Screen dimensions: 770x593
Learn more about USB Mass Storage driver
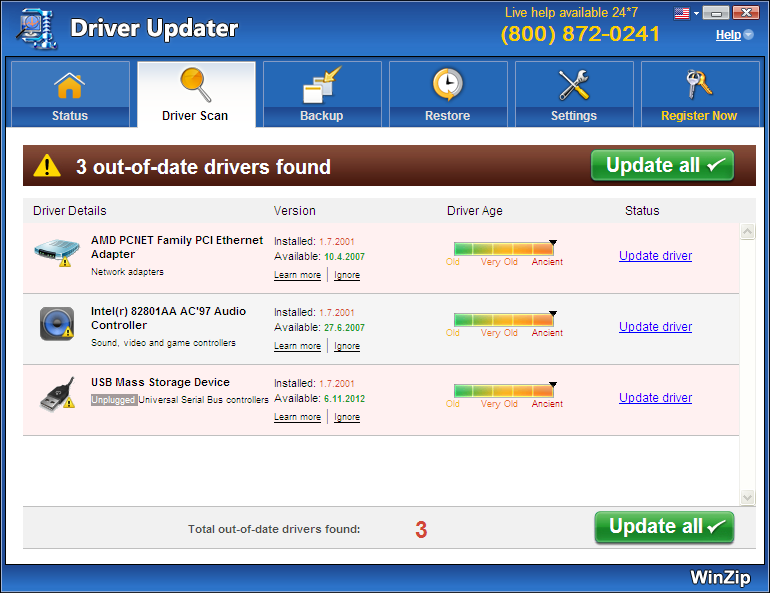[x=297, y=417]
